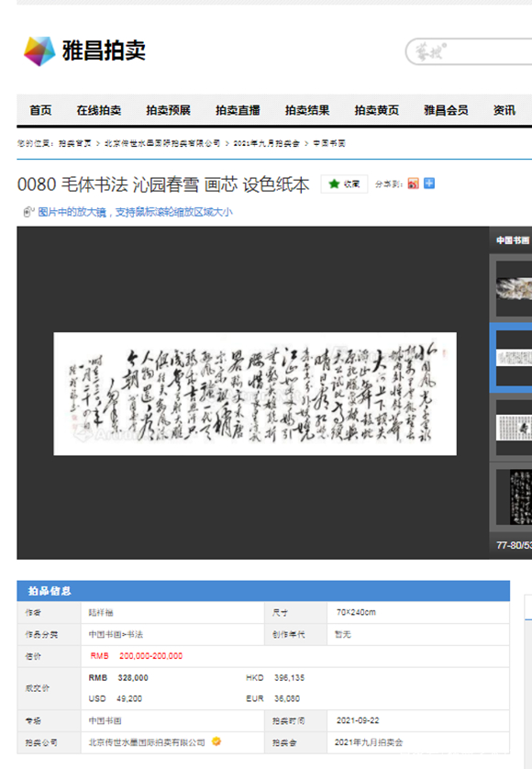Click the hammer price RMB 328,000

[118, 678]
